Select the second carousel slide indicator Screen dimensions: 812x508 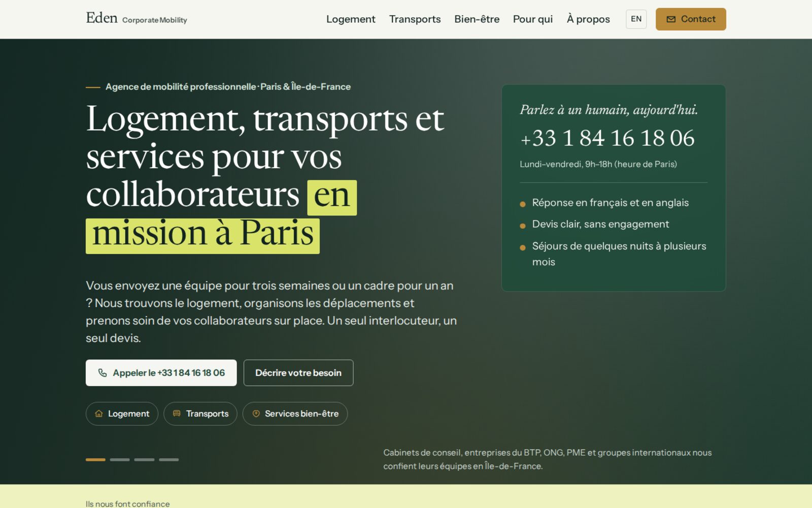tap(120, 460)
